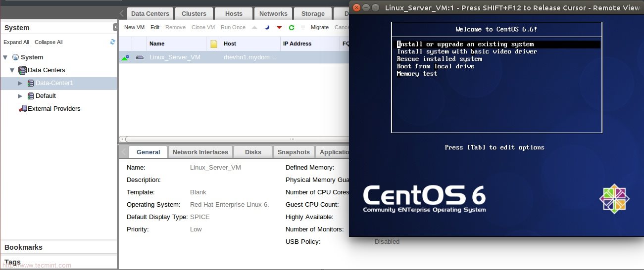Screen dimensions: 644x270
Task: Click the horizontal scrollbar under the VM list
Action: pos(233,139)
